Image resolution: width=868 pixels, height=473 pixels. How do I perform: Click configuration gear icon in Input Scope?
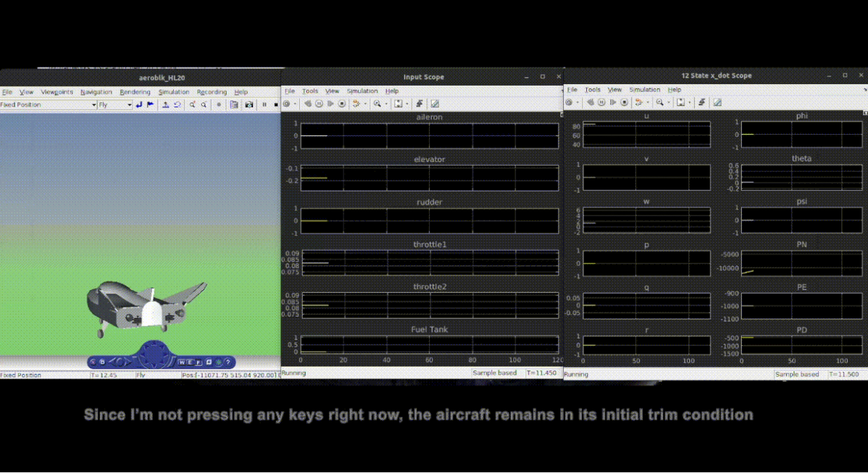coord(286,104)
